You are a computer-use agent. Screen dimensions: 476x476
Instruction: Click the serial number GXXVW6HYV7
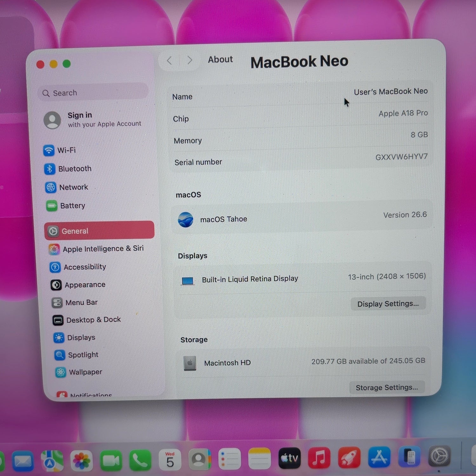(x=401, y=157)
